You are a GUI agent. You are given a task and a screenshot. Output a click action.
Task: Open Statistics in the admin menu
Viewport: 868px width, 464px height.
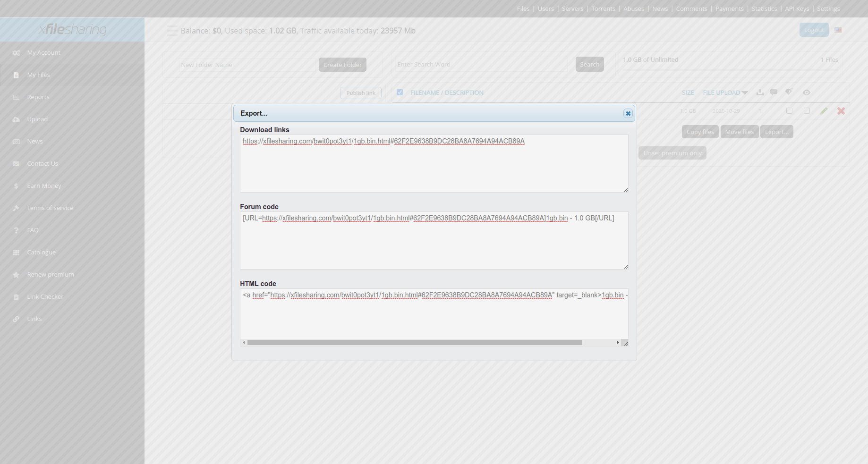tap(764, 9)
